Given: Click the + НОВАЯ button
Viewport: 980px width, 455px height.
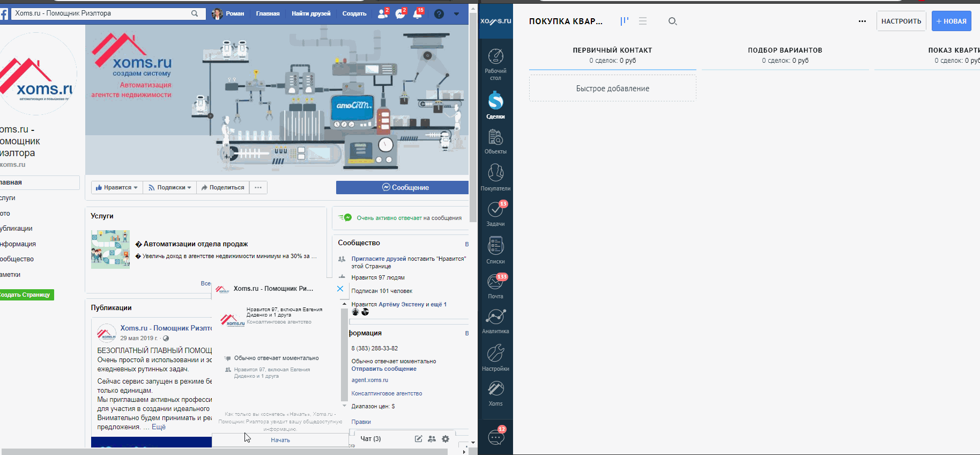Looking at the screenshot, I should pos(951,21).
